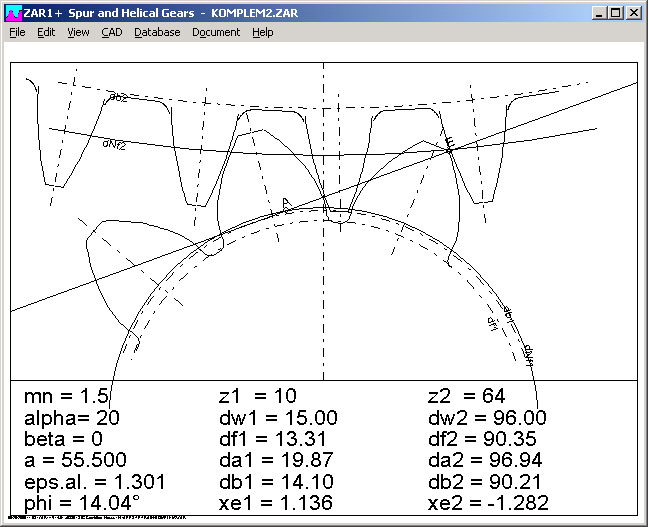Click the a = 55.500 center distance text
Image resolution: width=648 pixels, height=527 pixels.
[x=75, y=461]
